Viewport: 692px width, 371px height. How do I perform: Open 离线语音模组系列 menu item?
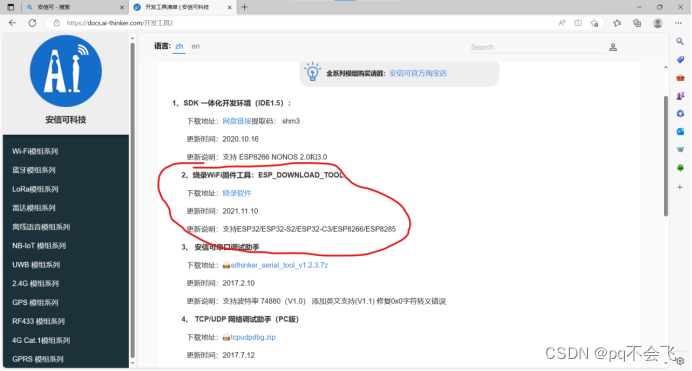[41, 227]
